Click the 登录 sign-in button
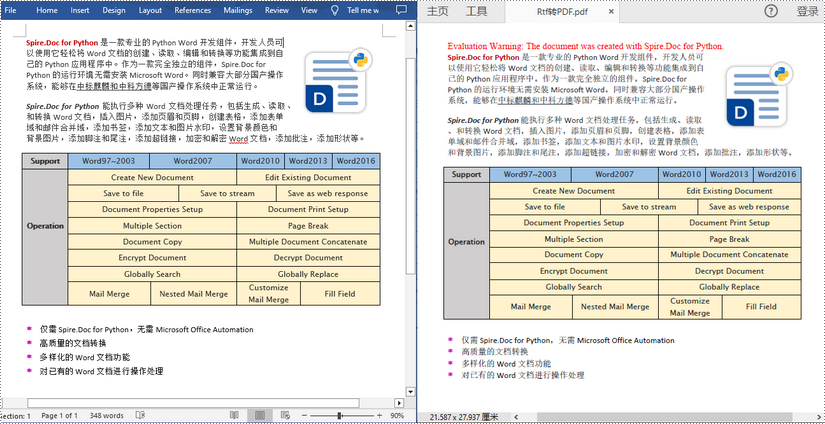 [808, 11]
